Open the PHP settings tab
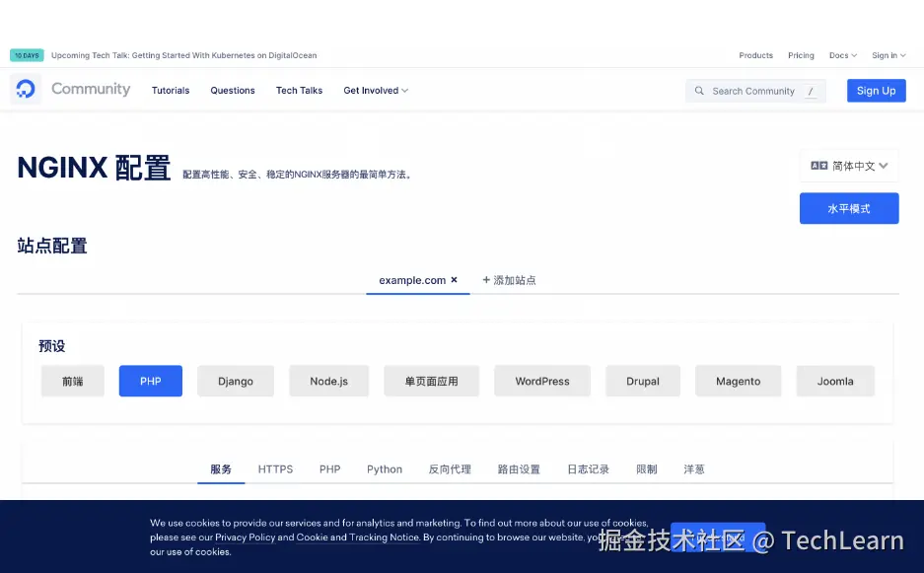The image size is (924, 573). (x=330, y=469)
